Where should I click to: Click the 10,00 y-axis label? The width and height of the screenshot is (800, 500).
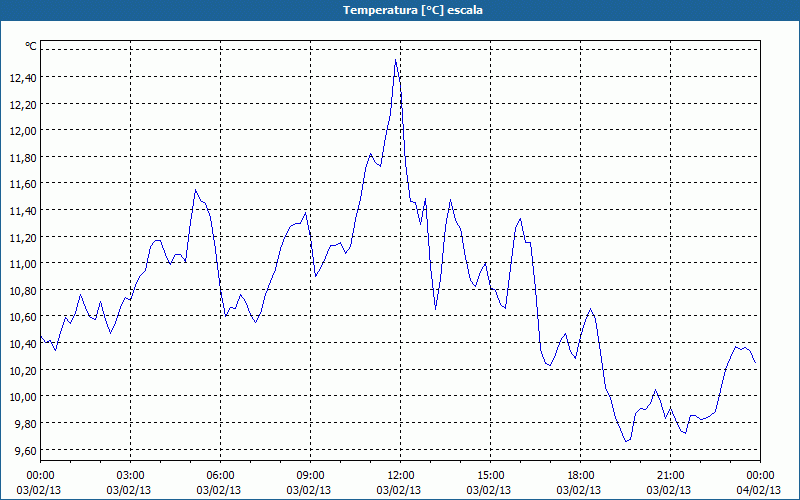tap(23, 396)
